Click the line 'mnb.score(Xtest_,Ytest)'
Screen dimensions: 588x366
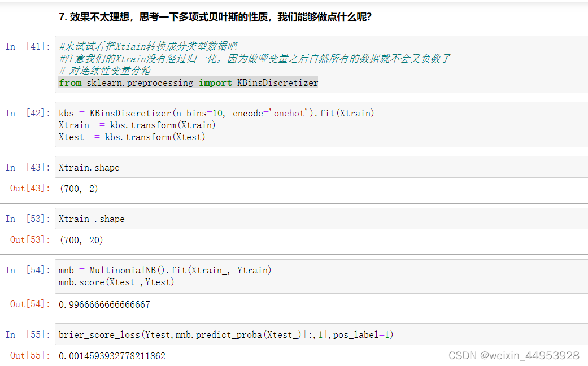[116, 282]
